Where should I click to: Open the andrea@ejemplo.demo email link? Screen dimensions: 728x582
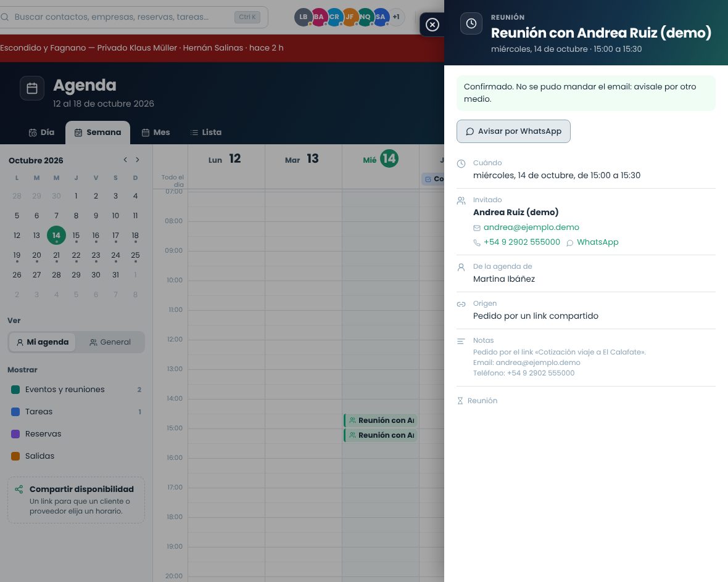pyautogui.click(x=531, y=227)
